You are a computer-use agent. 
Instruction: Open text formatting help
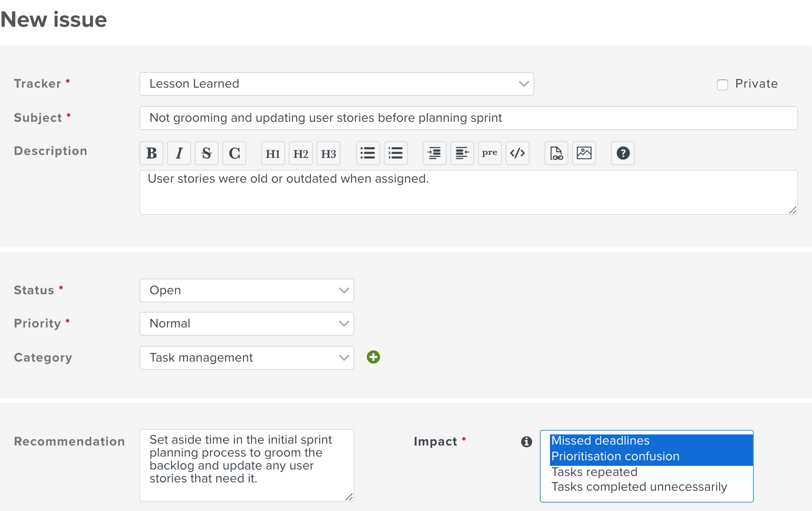point(623,153)
